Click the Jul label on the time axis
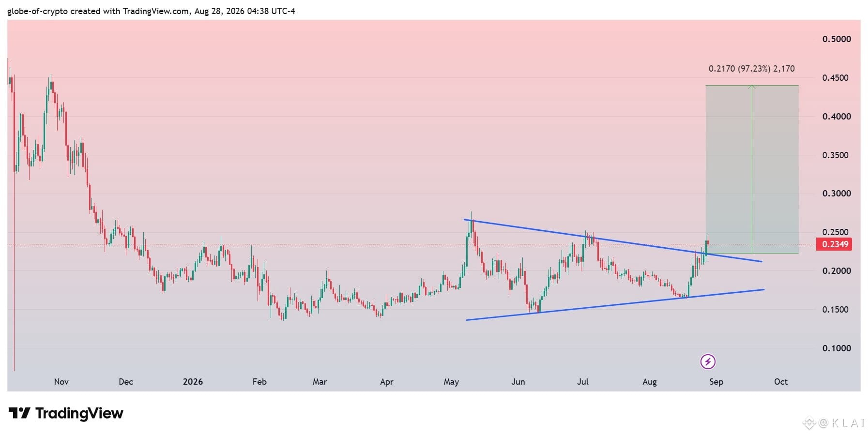Viewport: 868px width, 435px height. click(583, 382)
